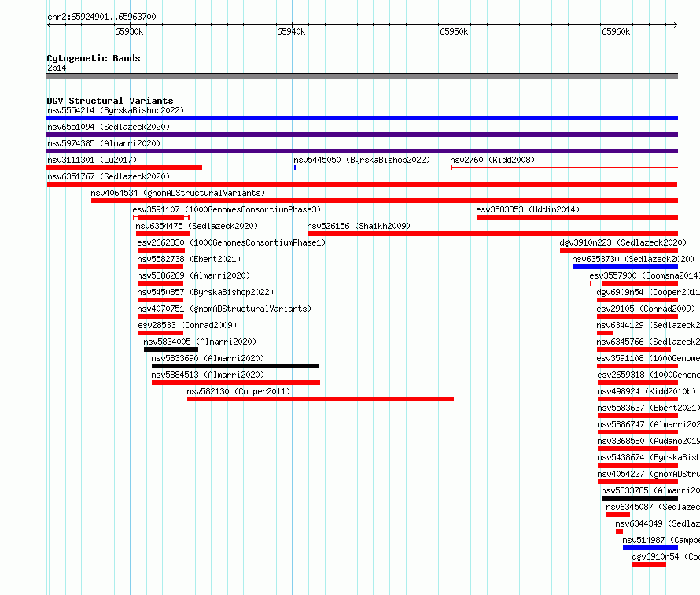Click nsv6353730 (Sedlazeck2020) label

(633, 259)
